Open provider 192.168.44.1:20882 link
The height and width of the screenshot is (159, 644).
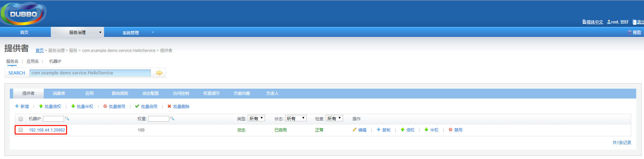click(x=47, y=130)
